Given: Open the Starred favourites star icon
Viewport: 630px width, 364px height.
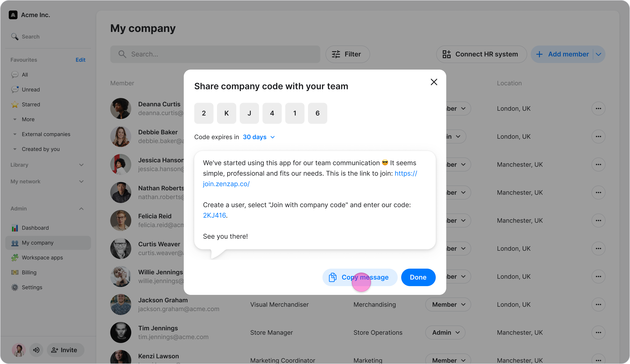Looking at the screenshot, I should [15, 105].
